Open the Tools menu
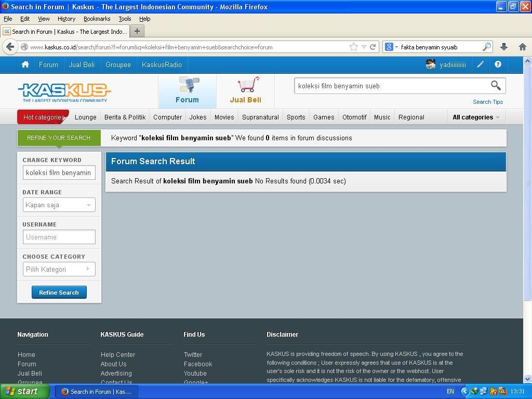This screenshot has width=532, height=399. (x=125, y=19)
